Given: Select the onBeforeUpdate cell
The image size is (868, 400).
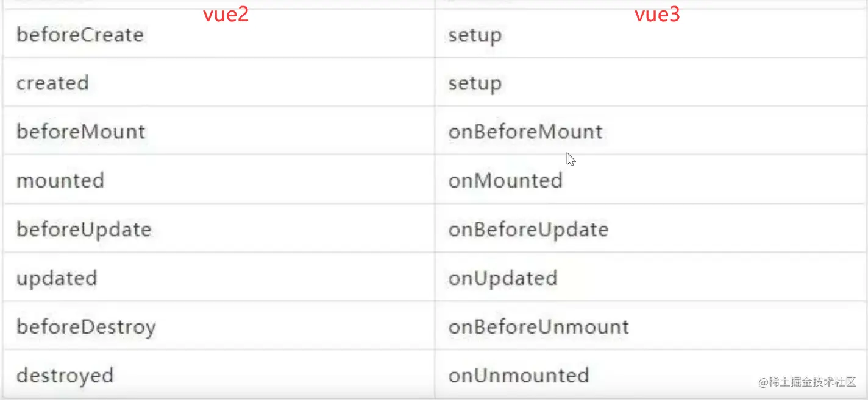Looking at the screenshot, I should [528, 229].
